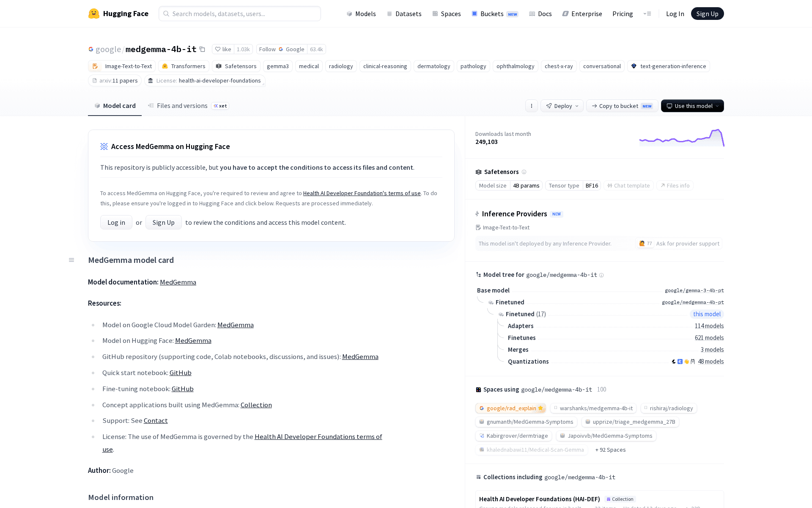Click the Inference Providers lightning icon
Image resolution: width=812 pixels, height=508 pixels.
tap(477, 214)
